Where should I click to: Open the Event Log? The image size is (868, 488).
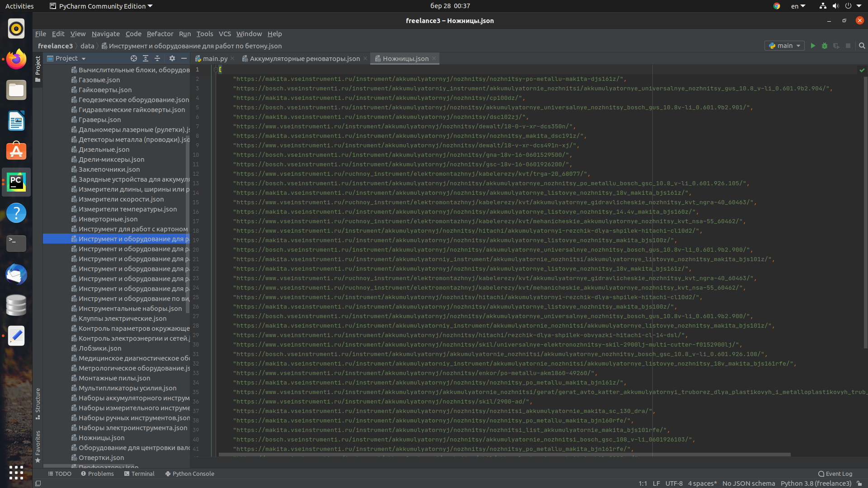(x=835, y=474)
